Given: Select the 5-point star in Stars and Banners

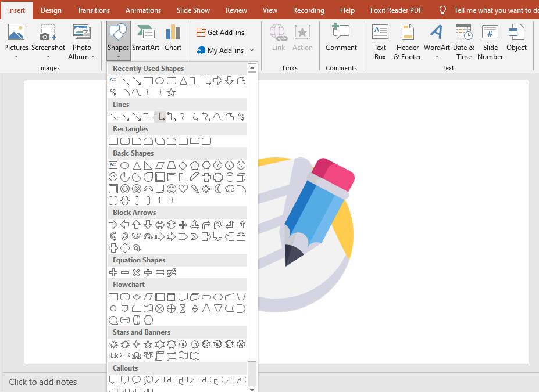Looking at the screenshot, I should click(148, 344).
